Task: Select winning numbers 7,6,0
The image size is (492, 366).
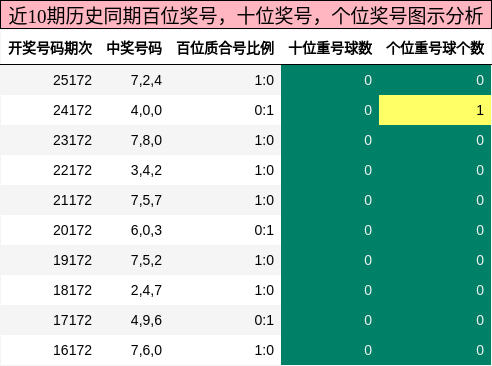Action: tap(146, 351)
